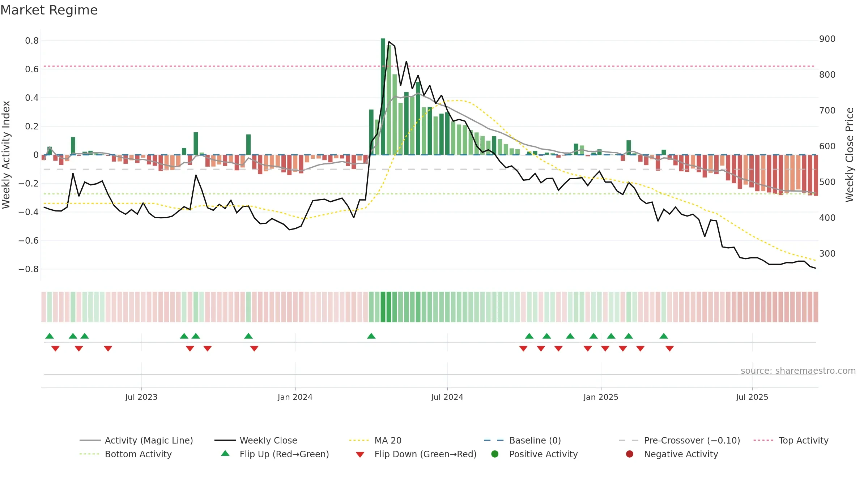Click the green triangle icon beside Flip Up
The image size is (868, 488).
[x=225, y=453]
